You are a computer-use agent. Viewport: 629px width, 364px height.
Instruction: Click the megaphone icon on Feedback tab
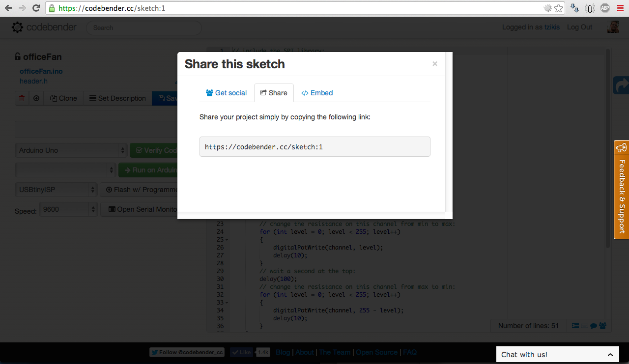[622, 147]
